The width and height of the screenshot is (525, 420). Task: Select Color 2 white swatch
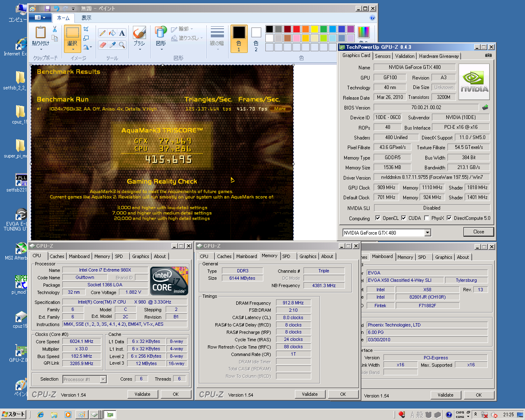[x=256, y=39]
